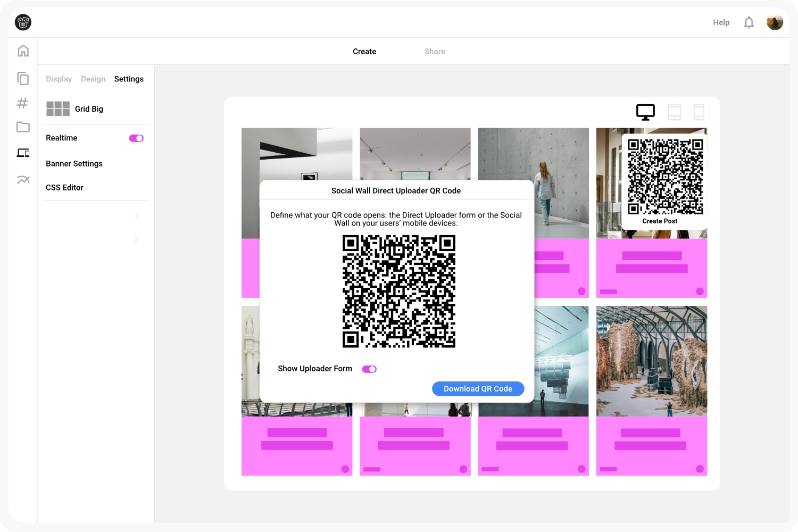Switch preview to mobile phone view

point(699,112)
